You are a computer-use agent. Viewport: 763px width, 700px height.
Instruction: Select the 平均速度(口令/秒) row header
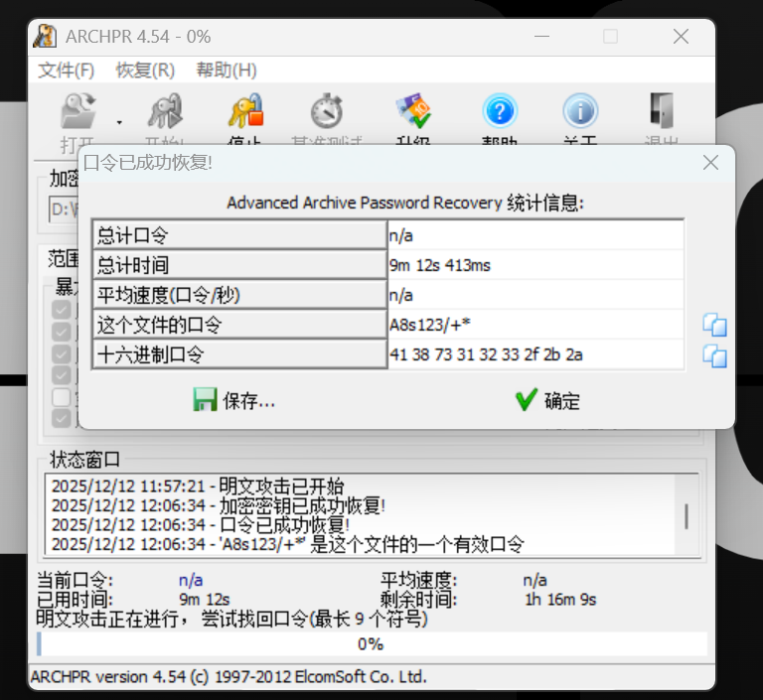pos(239,295)
